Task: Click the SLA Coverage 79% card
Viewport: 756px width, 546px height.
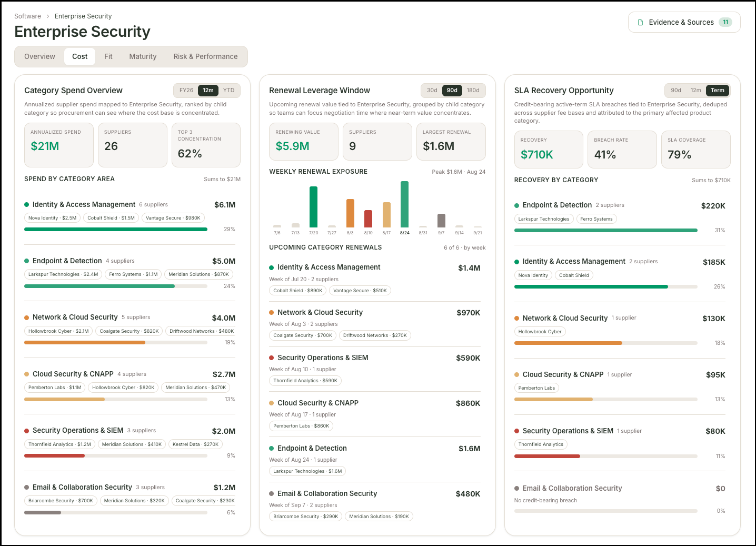Action: pyautogui.click(x=696, y=150)
